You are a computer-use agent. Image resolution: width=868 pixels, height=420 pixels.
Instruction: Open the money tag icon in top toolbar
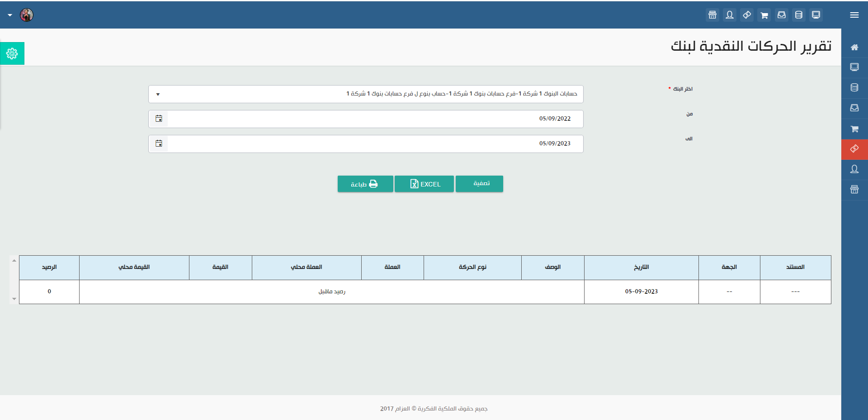(x=747, y=15)
